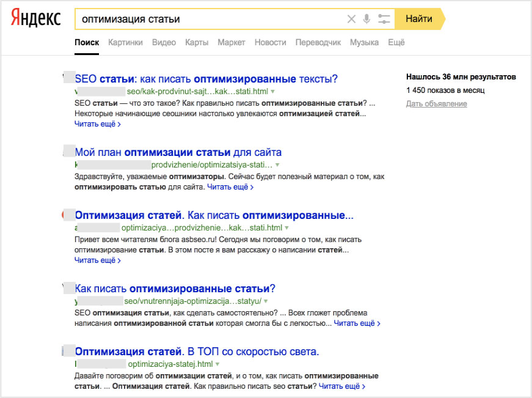The height and width of the screenshot is (398, 532).
Task: Click text Нашлось 36 млн результатов
Action: coord(461,77)
